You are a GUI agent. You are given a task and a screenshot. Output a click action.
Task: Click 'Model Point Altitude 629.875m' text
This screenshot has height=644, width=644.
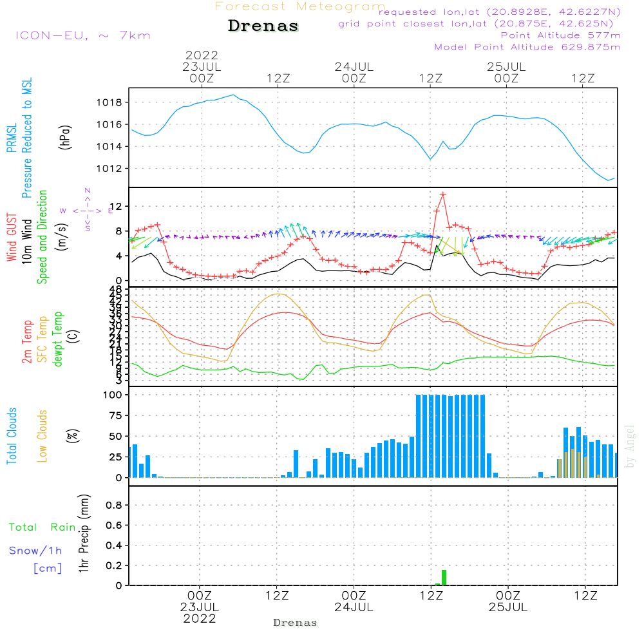click(527, 47)
